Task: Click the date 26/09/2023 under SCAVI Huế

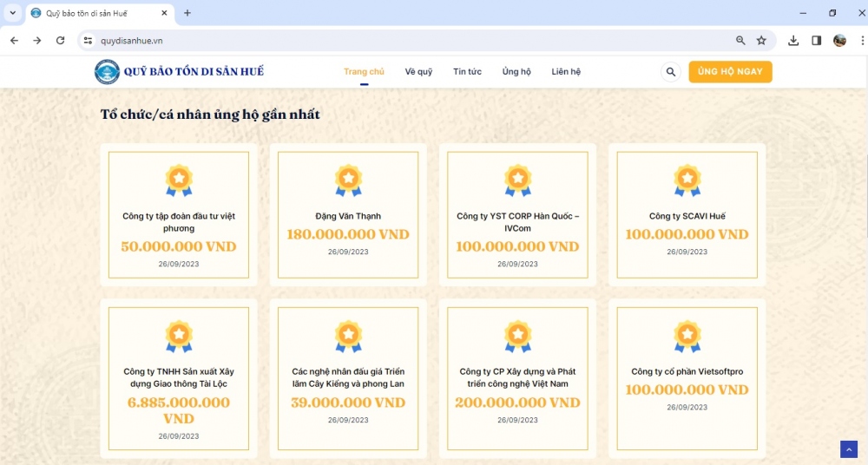Action: click(687, 252)
